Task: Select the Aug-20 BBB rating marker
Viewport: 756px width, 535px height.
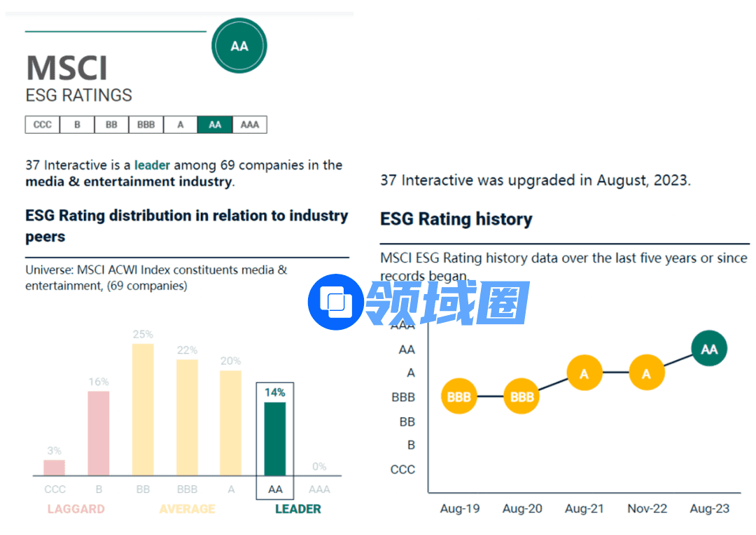Action: (x=521, y=397)
